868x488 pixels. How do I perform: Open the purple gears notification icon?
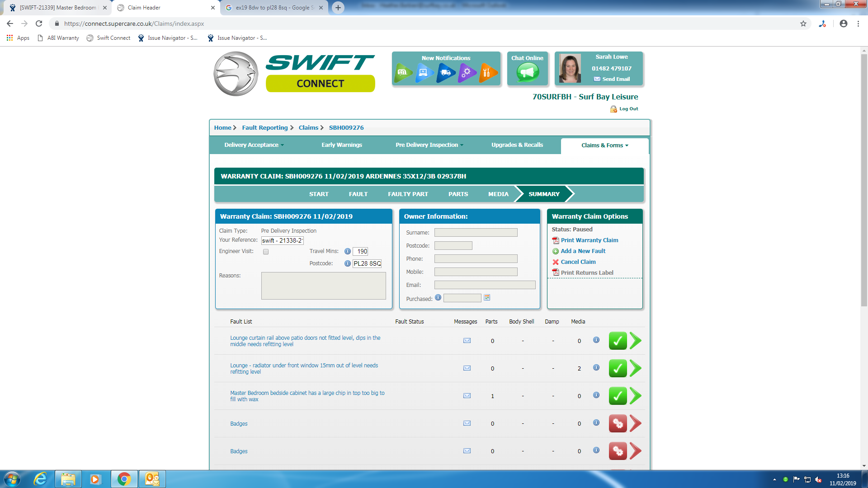coord(467,72)
